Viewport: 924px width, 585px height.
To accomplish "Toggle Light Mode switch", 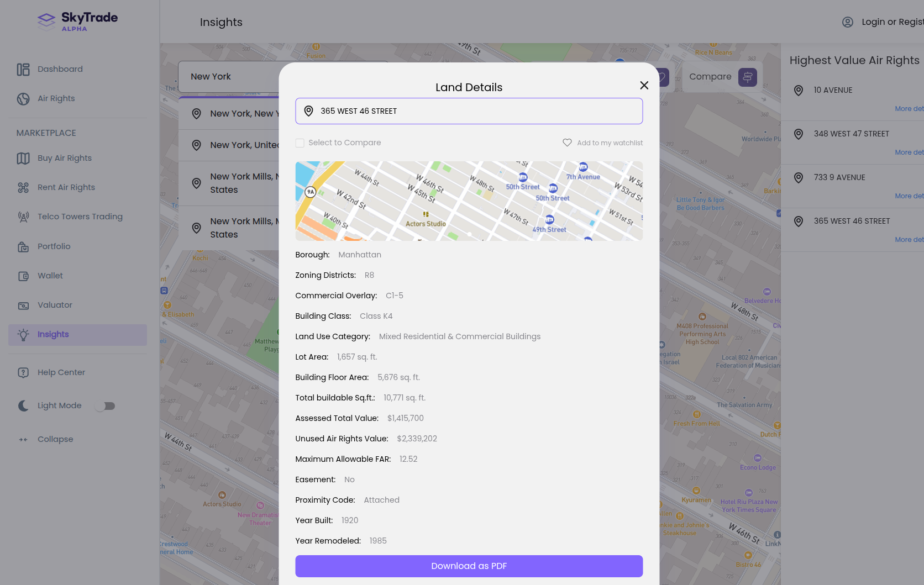I will [x=104, y=405].
